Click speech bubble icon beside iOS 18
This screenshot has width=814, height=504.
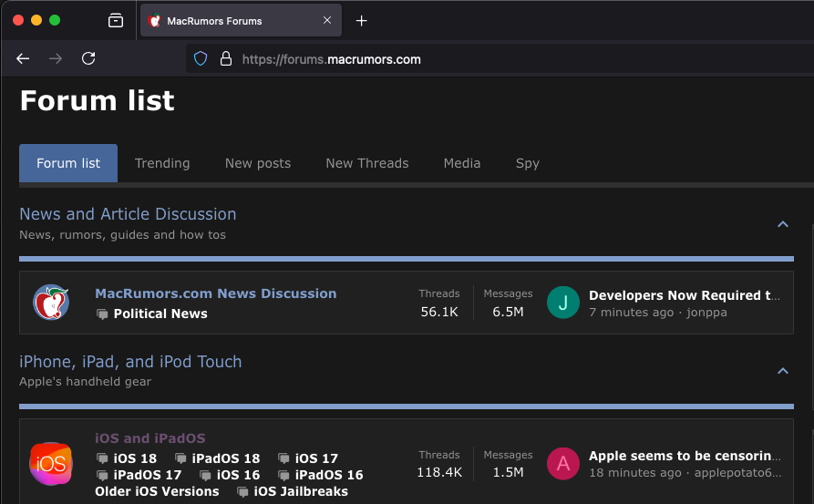coord(102,458)
